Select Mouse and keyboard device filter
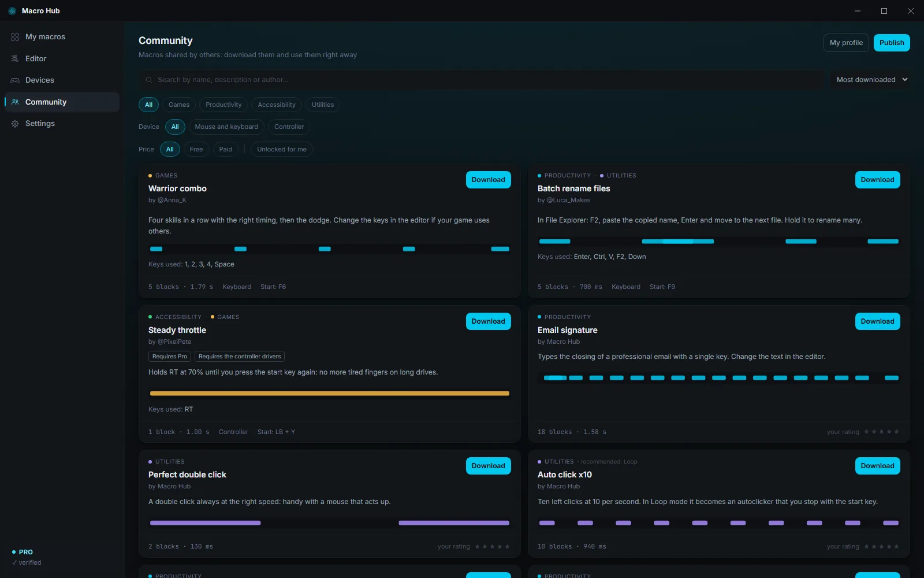Image resolution: width=924 pixels, height=578 pixels. 226,127
